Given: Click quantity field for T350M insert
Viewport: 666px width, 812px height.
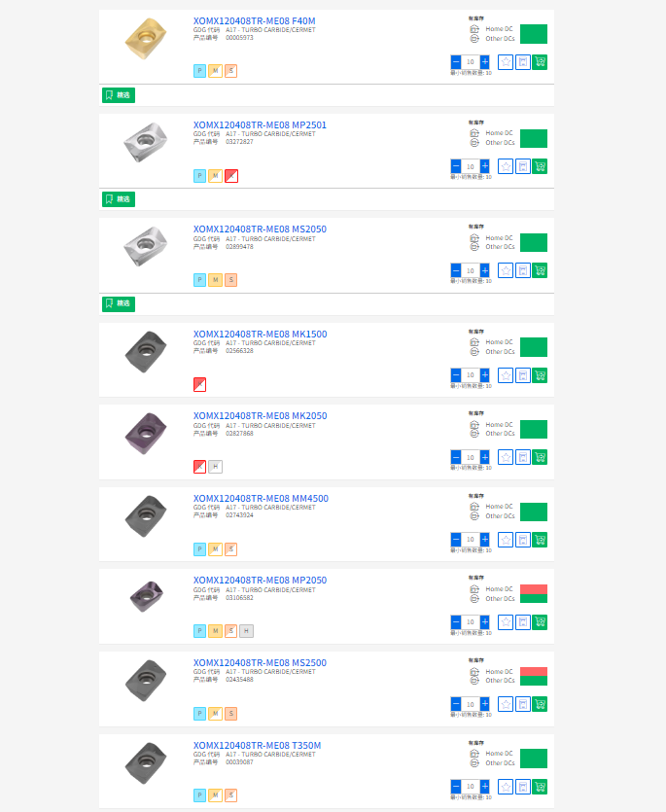Looking at the screenshot, I should point(471,787).
